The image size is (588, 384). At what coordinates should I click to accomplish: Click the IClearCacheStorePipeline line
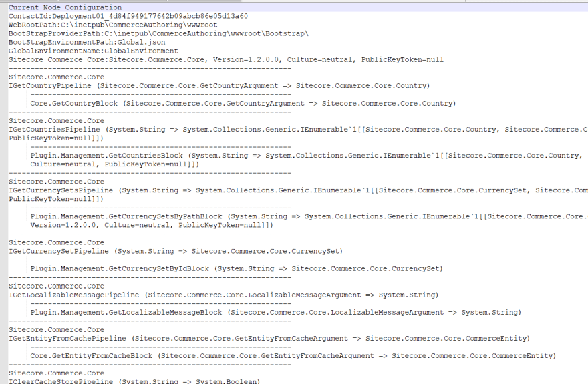pyautogui.click(x=134, y=381)
